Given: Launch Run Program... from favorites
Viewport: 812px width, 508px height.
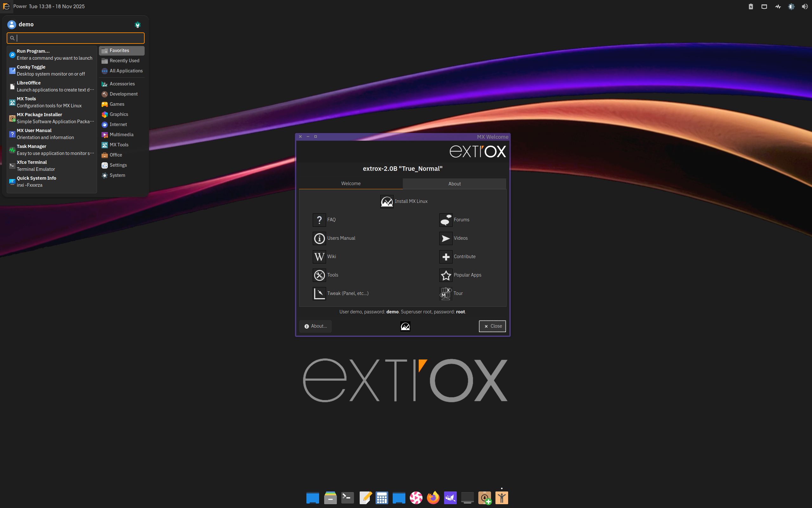Looking at the screenshot, I should (52, 54).
